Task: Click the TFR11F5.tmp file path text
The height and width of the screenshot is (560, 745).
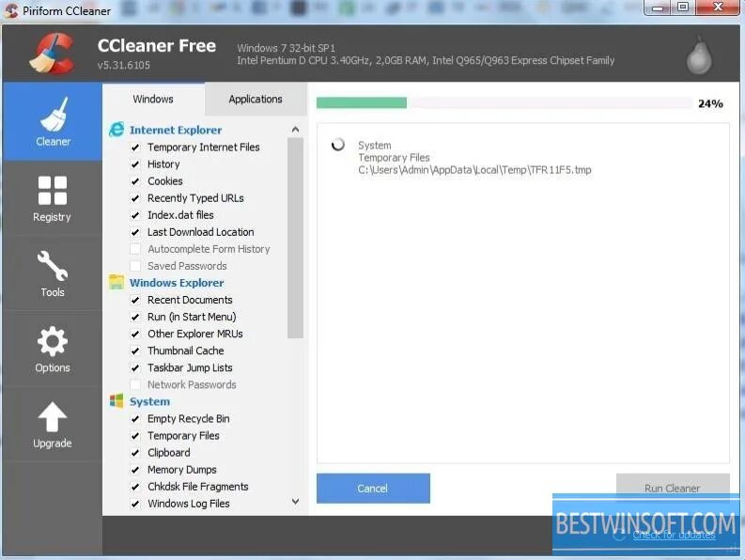Action: tap(474, 170)
